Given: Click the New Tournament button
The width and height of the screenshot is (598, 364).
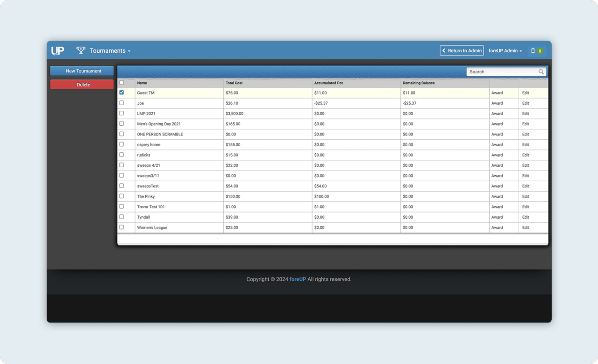Looking at the screenshot, I should click(82, 71).
